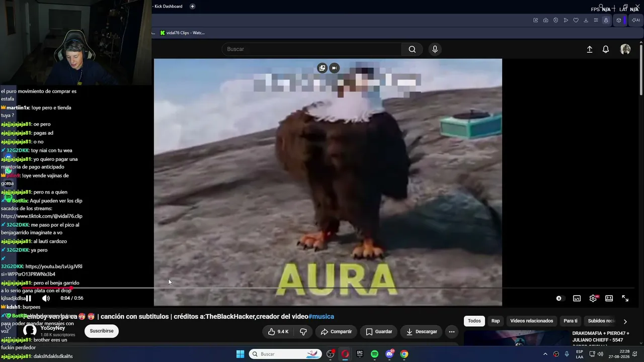644x362 pixels.
Task: Seek on the video progress bar
Action: (327, 288)
